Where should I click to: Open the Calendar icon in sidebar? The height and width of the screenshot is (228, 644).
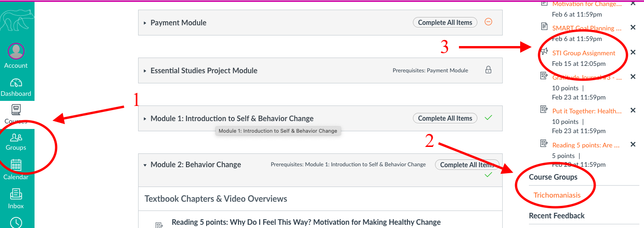(16, 165)
